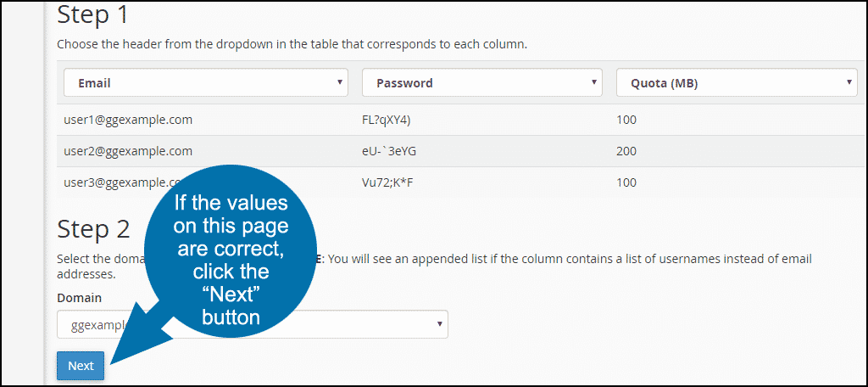Image resolution: width=868 pixels, height=387 pixels.
Task: Click the password FL?qXY4) cell
Action: (387, 120)
